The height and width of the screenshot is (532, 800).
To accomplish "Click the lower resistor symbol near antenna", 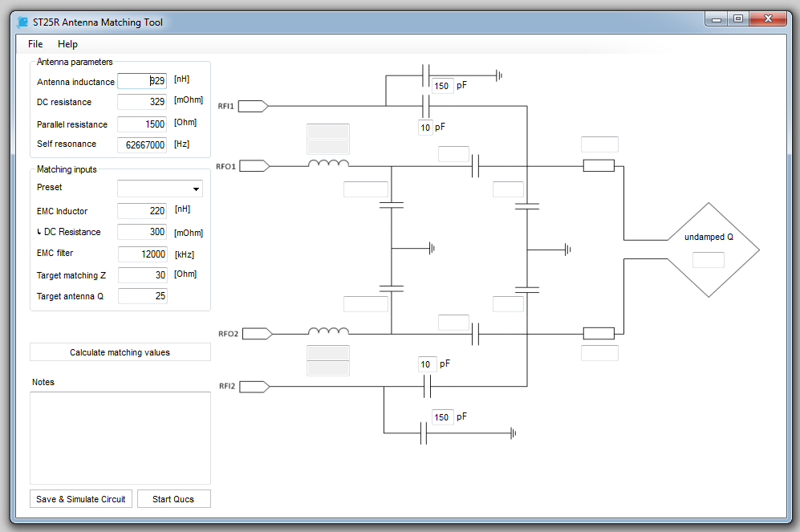I will (x=599, y=334).
